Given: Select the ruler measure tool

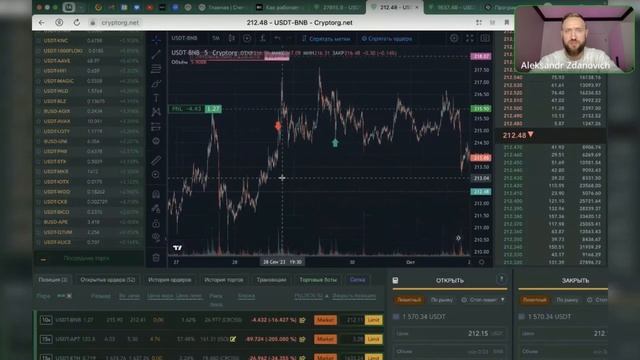Looking at the screenshot, I should [156, 160].
